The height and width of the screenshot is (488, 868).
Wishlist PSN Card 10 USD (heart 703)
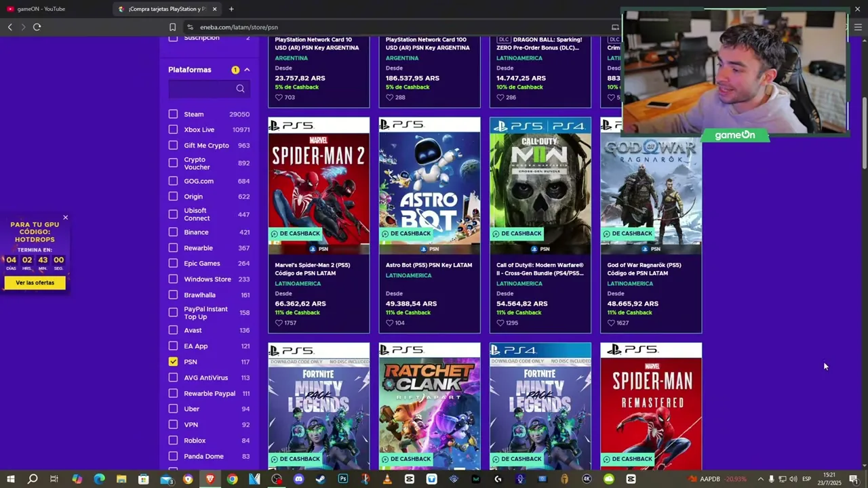pos(279,98)
